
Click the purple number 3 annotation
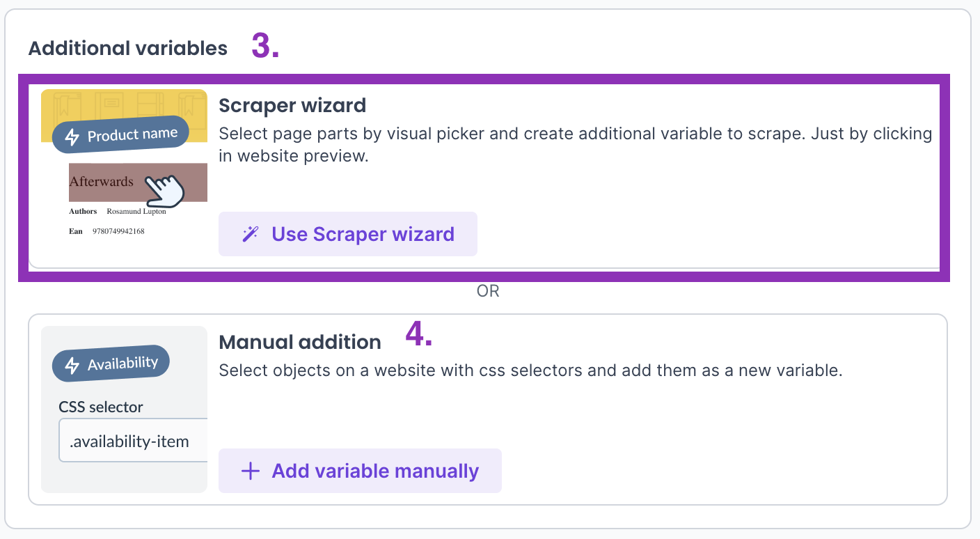coord(265,46)
